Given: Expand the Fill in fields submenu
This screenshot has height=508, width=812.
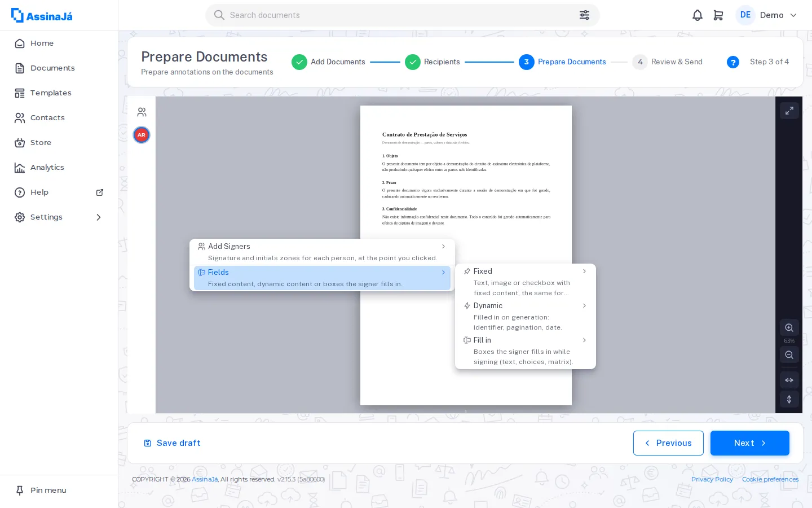Looking at the screenshot, I should 525,351.
